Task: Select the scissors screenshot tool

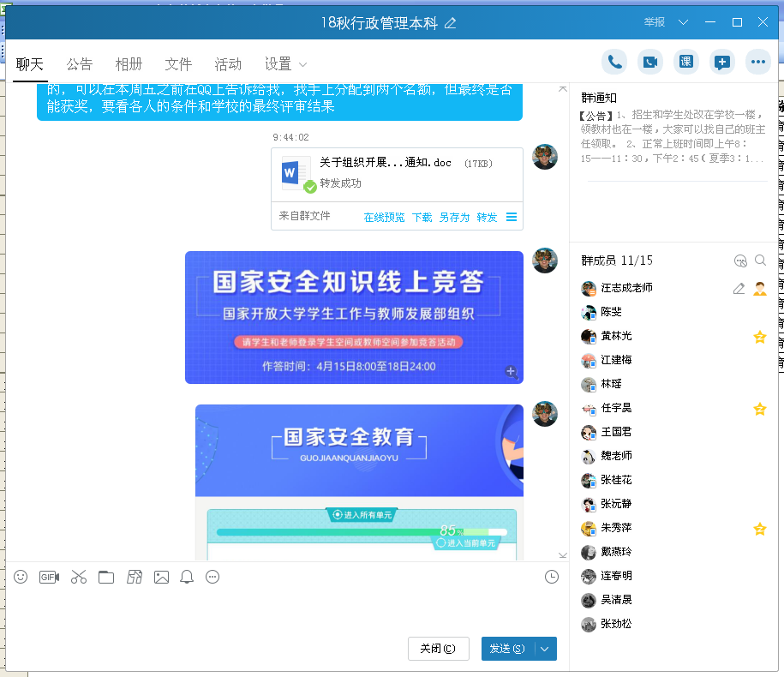Action: tap(79, 577)
